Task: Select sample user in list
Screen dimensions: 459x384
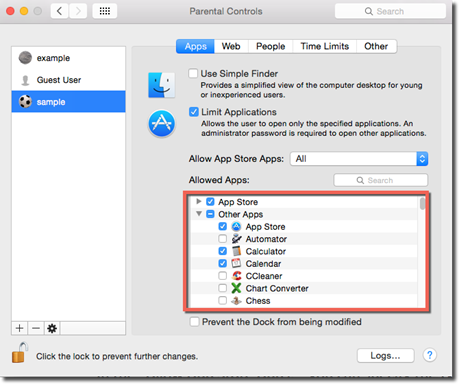Action: (69, 102)
